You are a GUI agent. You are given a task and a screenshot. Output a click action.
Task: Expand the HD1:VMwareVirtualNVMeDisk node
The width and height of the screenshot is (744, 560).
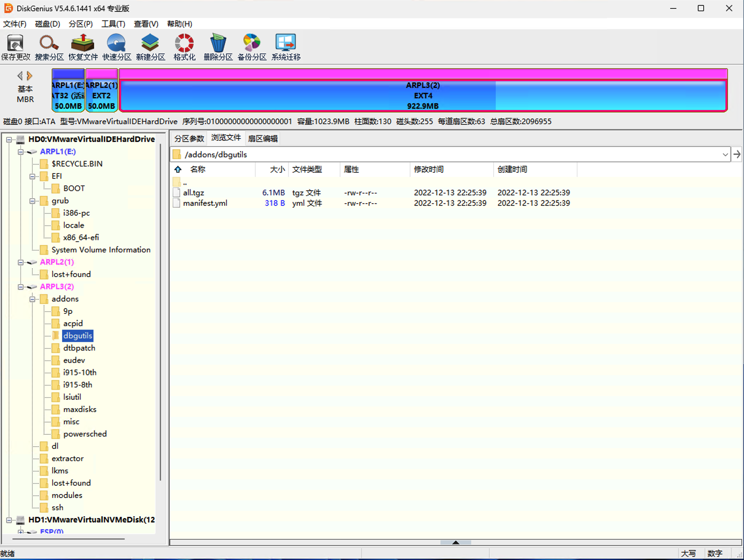[10, 520]
